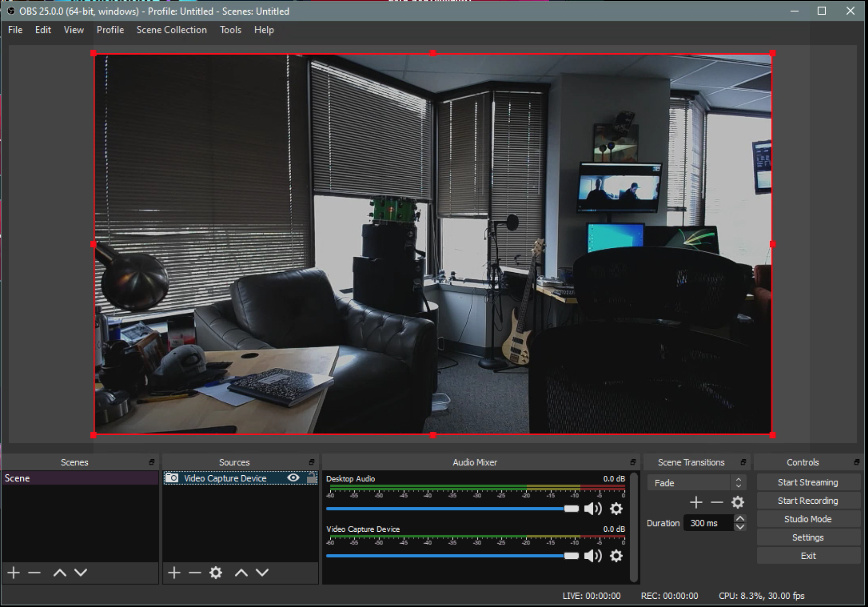Viewport: 868px width, 607px height.
Task: Open transition properties gear icon
Action: tap(738, 502)
